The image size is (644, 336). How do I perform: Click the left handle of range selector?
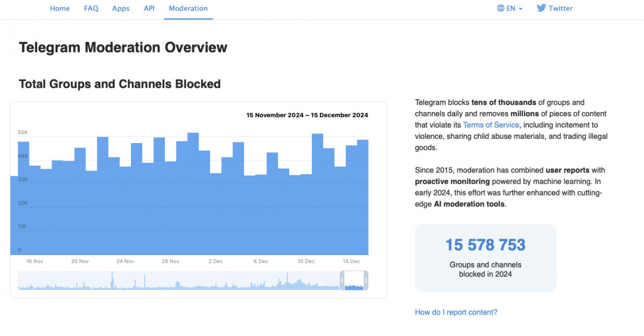coord(342,280)
